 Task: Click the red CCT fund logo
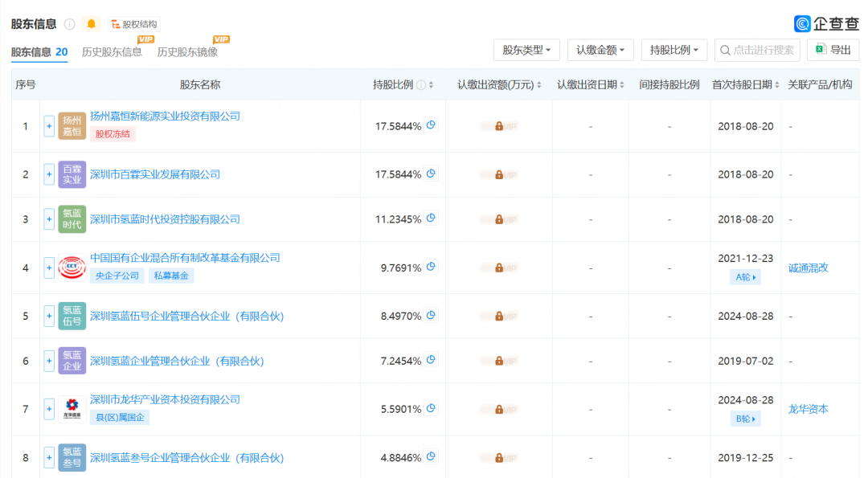[72, 268]
